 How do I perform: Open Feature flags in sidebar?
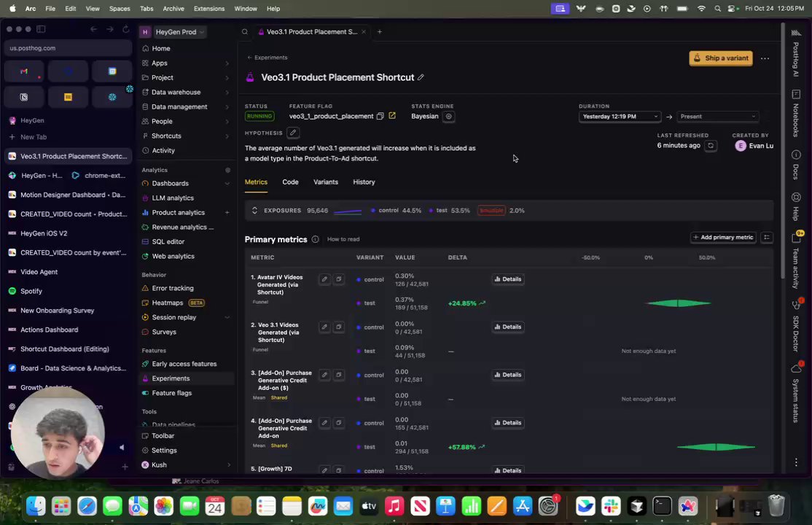171,393
